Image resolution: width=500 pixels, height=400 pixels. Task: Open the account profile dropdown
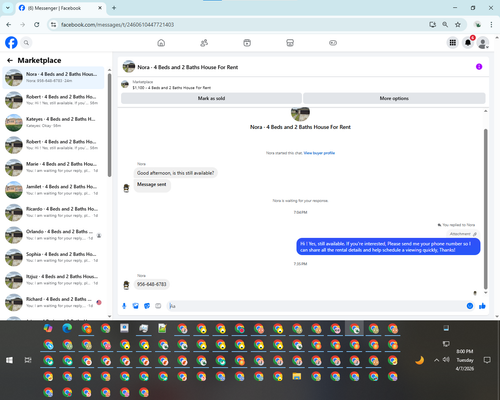pyautogui.click(x=483, y=43)
